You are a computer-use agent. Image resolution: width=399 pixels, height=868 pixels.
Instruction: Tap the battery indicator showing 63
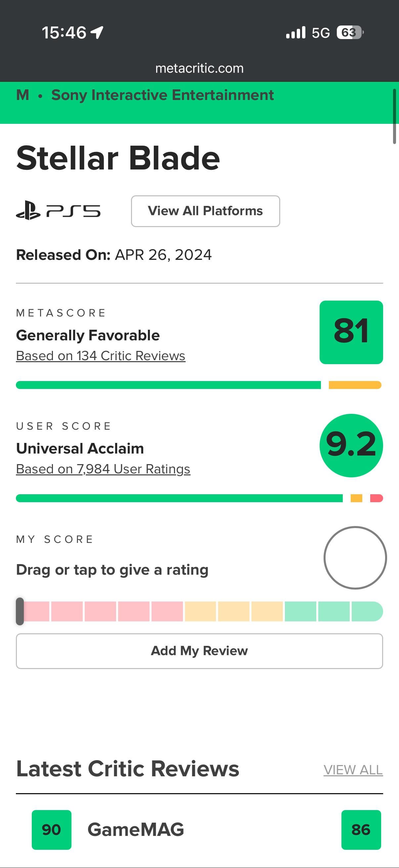pyautogui.click(x=349, y=33)
